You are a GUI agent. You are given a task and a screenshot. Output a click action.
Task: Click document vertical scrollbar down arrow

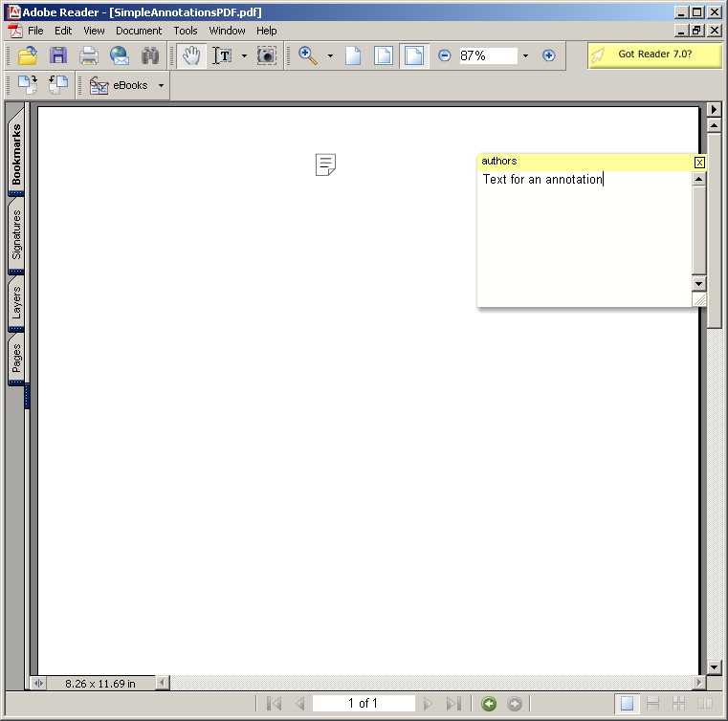714,667
